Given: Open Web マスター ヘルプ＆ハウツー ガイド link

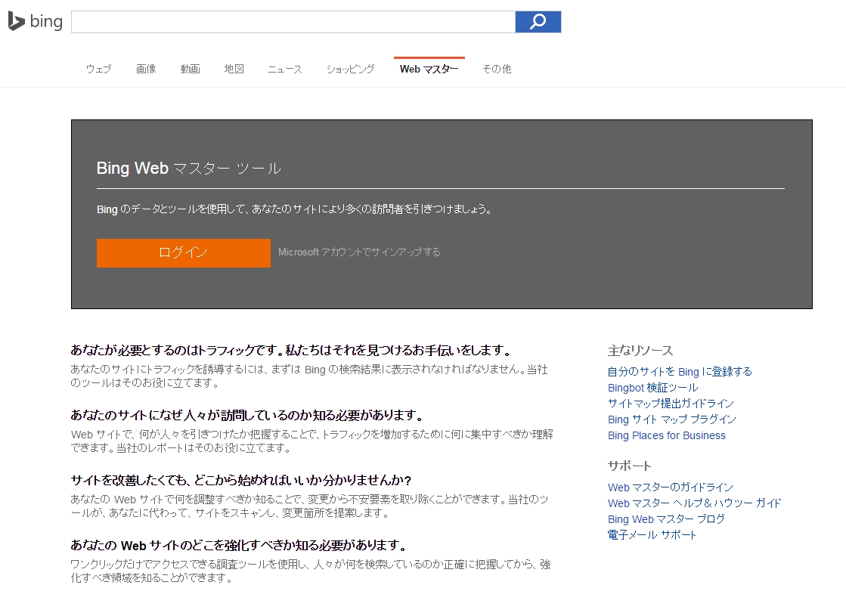Looking at the screenshot, I should [694, 503].
